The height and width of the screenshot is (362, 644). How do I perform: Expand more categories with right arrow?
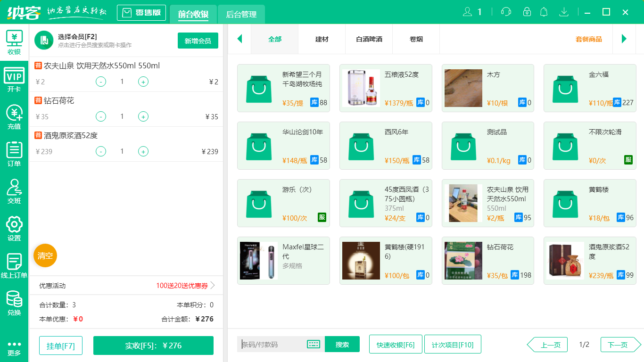pyautogui.click(x=625, y=39)
